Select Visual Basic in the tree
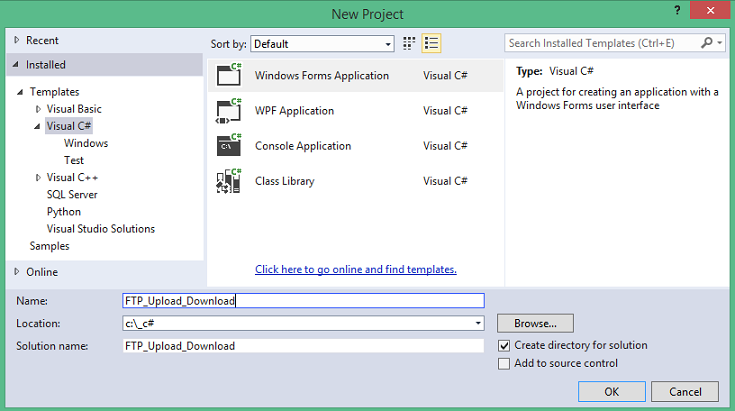 [74, 109]
